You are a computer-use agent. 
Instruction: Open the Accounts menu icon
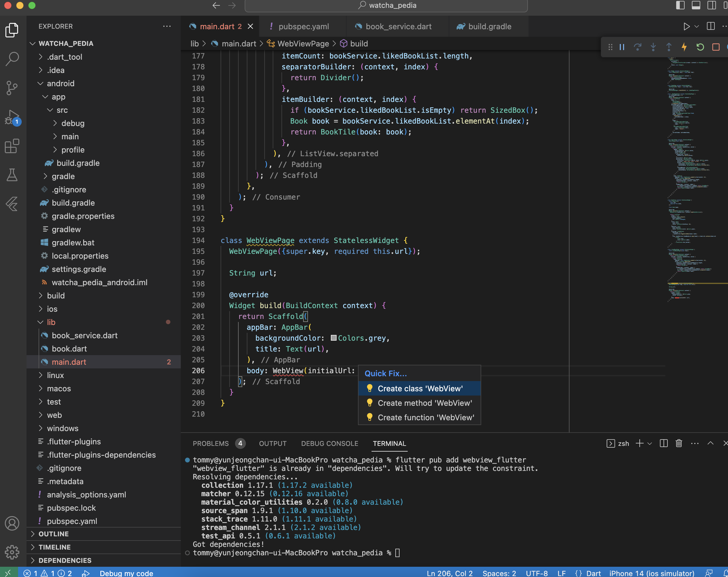(x=12, y=524)
